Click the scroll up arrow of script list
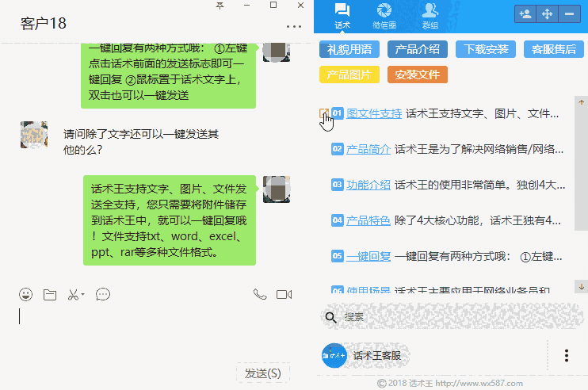This screenshot has height=390, width=588. pyautogui.click(x=581, y=102)
